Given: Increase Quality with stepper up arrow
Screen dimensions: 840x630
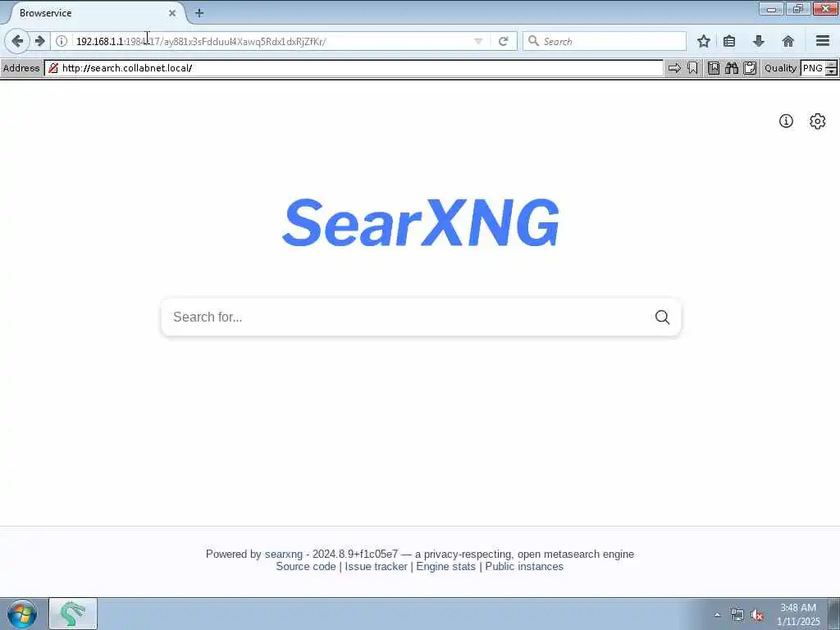Looking at the screenshot, I should point(832,64).
